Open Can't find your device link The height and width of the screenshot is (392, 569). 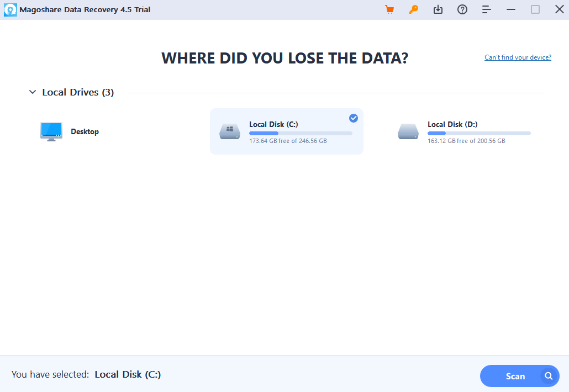pos(517,57)
